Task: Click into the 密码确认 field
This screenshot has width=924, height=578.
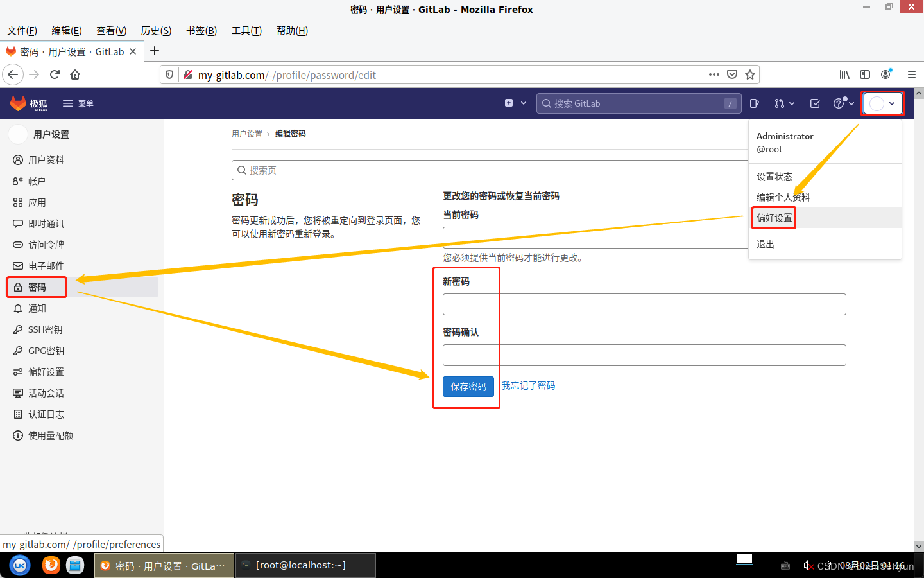Action: click(644, 355)
